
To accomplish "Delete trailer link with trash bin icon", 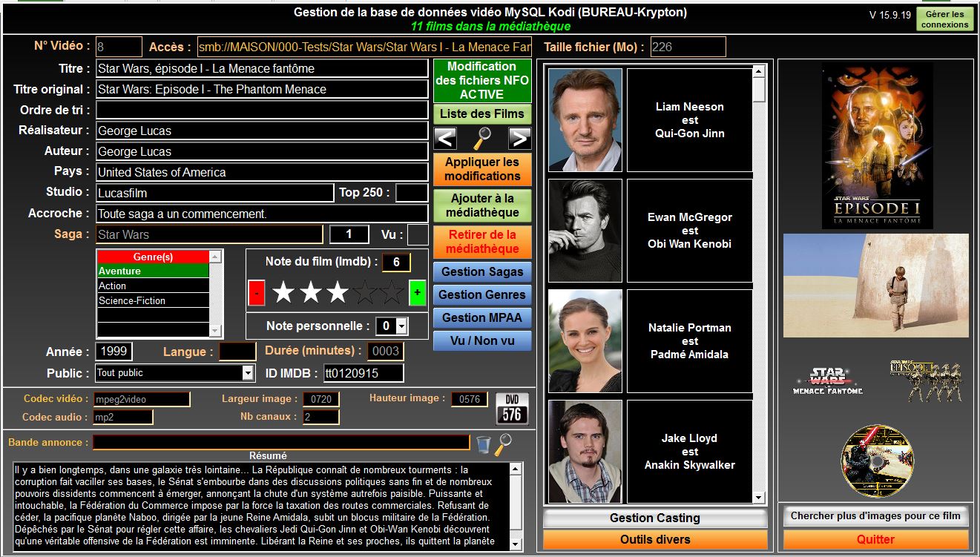I will click(483, 444).
